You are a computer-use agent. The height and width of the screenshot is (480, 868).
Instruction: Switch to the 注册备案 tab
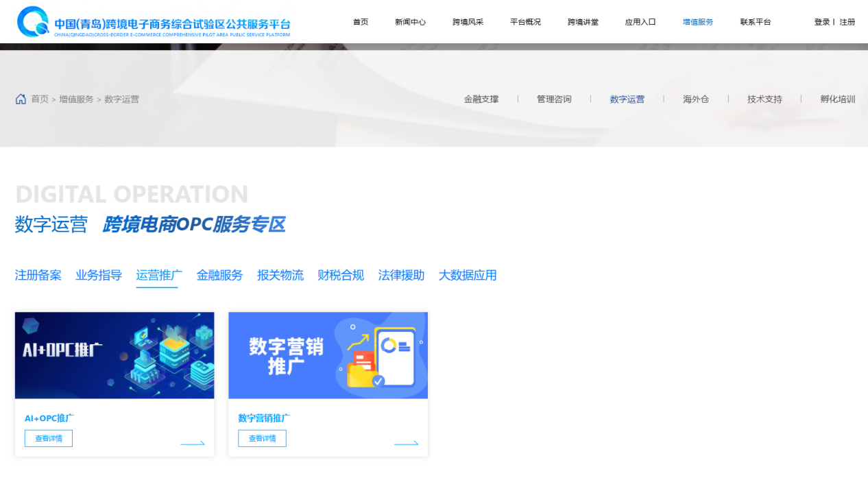tap(38, 275)
